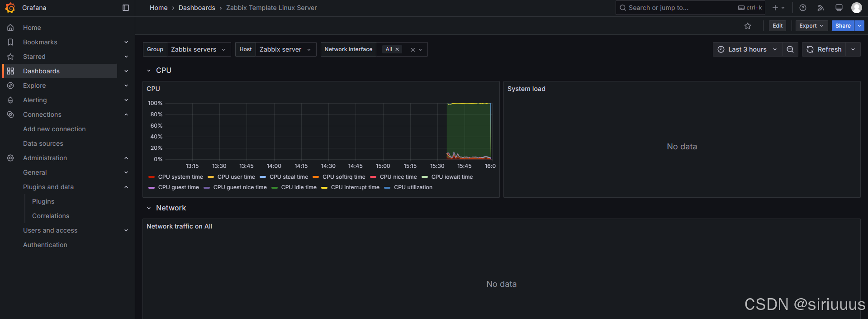Image resolution: width=868 pixels, height=319 pixels.
Task: Click the Alerting bell icon
Action: click(10, 100)
